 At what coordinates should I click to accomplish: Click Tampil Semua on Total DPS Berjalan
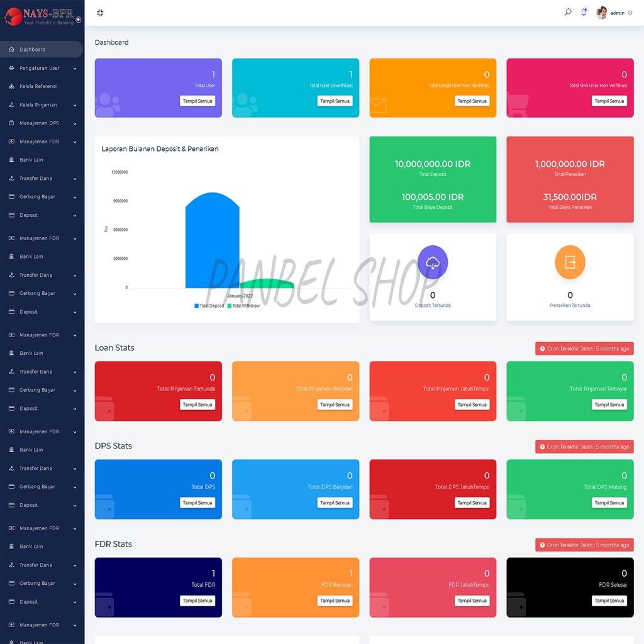335,502
